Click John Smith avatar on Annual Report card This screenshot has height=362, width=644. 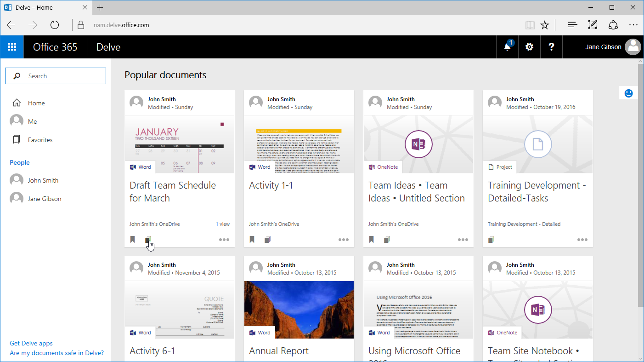(256, 268)
